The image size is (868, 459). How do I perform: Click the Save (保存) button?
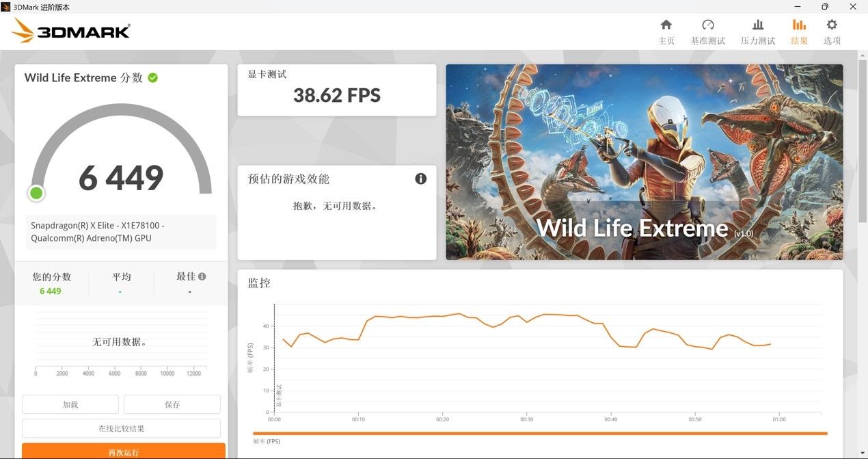coord(172,404)
